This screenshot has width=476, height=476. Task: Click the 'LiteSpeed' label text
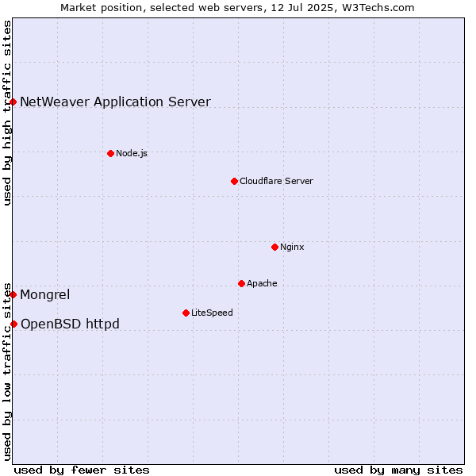[x=212, y=313]
